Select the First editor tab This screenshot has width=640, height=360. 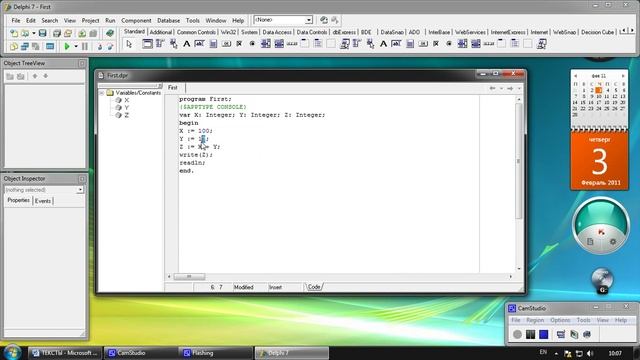tap(173, 88)
